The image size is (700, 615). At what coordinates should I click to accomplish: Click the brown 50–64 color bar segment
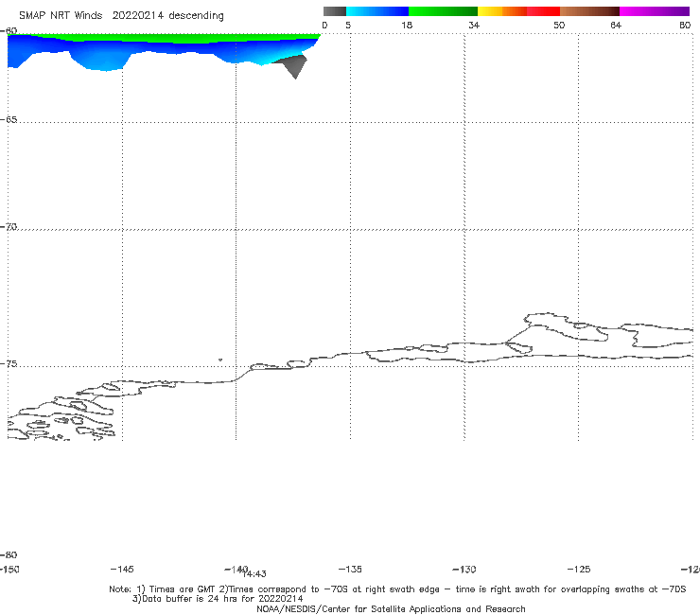click(589, 11)
